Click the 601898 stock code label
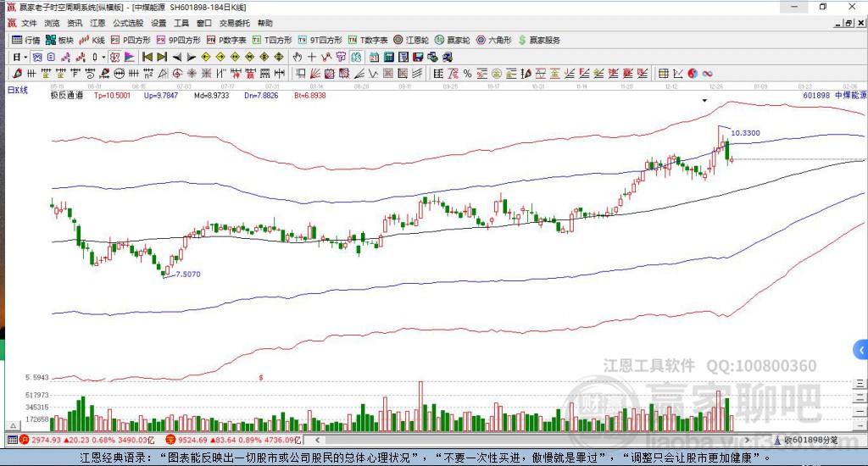 coord(816,95)
